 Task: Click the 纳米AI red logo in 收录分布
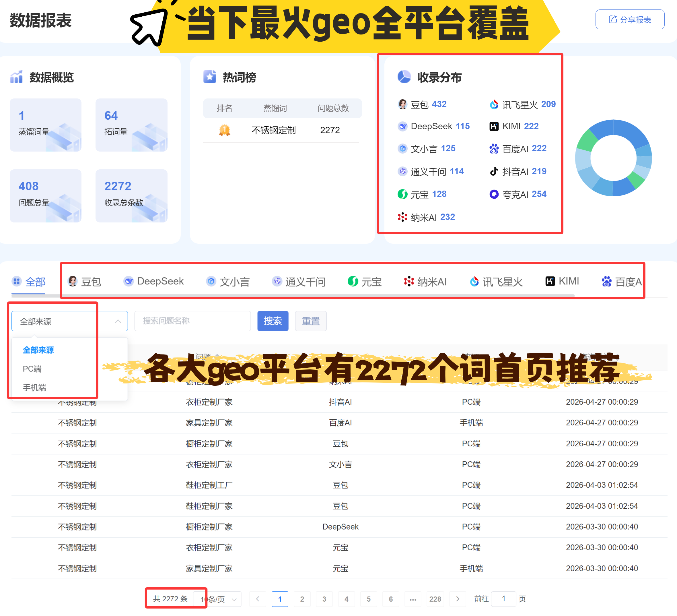tap(402, 217)
